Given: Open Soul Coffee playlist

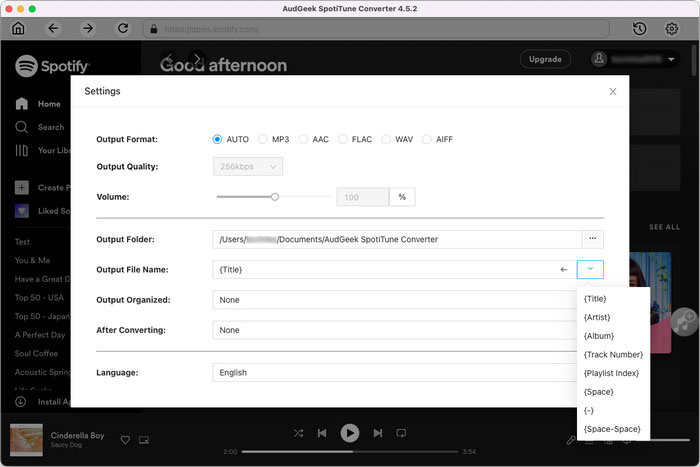Looking at the screenshot, I should coord(36,354).
